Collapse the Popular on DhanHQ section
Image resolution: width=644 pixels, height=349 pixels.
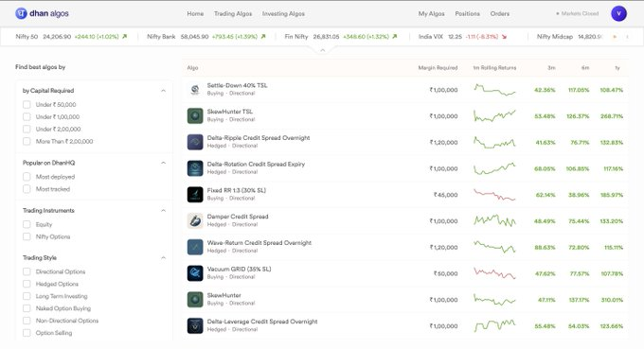(163, 163)
